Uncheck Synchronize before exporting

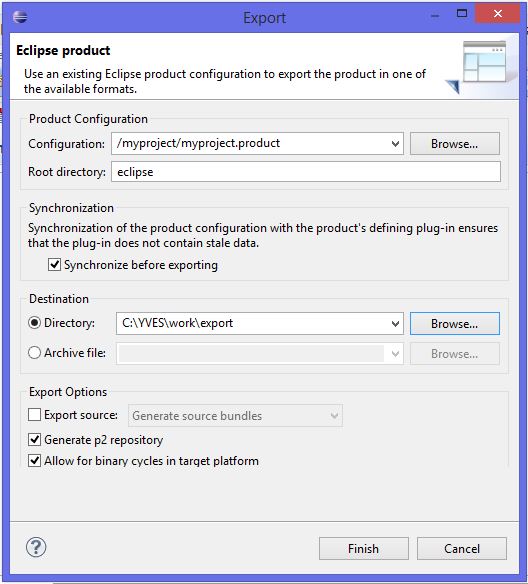pos(54,265)
